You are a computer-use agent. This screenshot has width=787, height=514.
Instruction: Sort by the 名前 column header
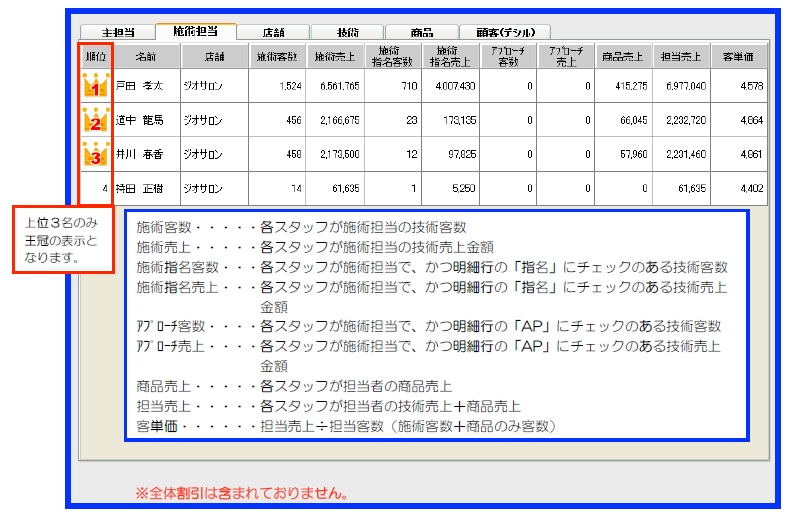[x=146, y=56]
